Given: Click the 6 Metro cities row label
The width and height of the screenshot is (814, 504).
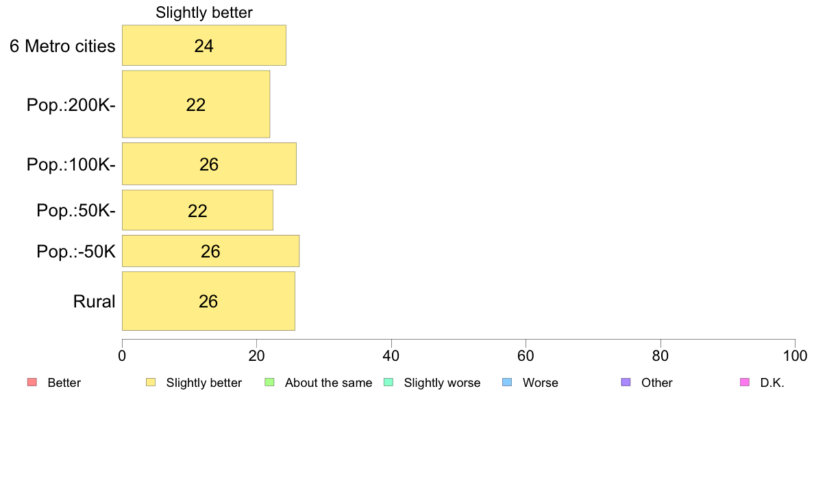Looking at the screenshot, I should pyautogui.click(x=62, y=46).
